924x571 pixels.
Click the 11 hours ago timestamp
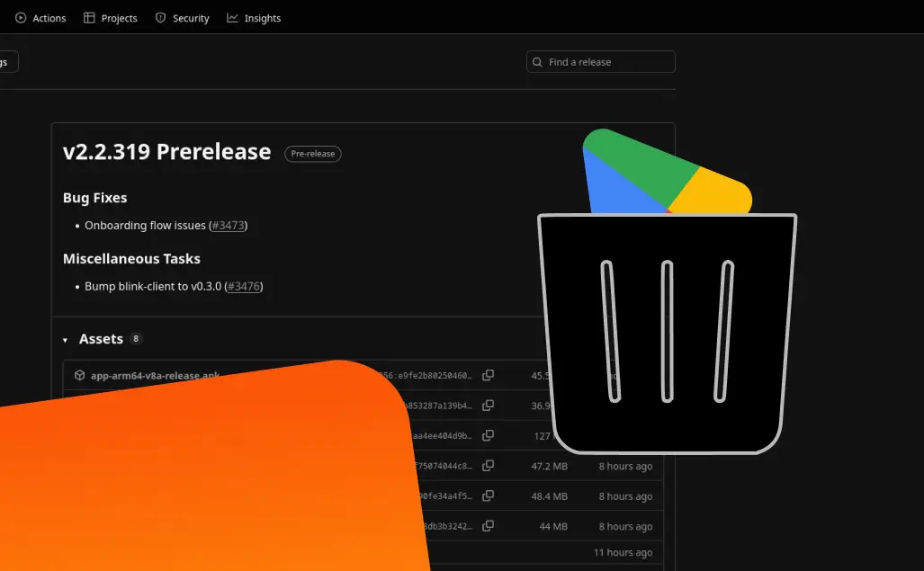623,553
